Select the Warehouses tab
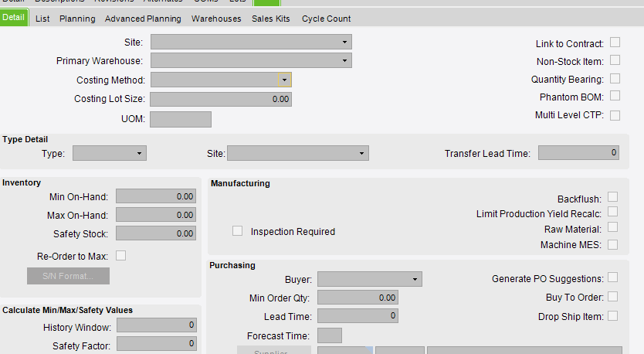Screen dimensions: 644x354 [216, 19]
